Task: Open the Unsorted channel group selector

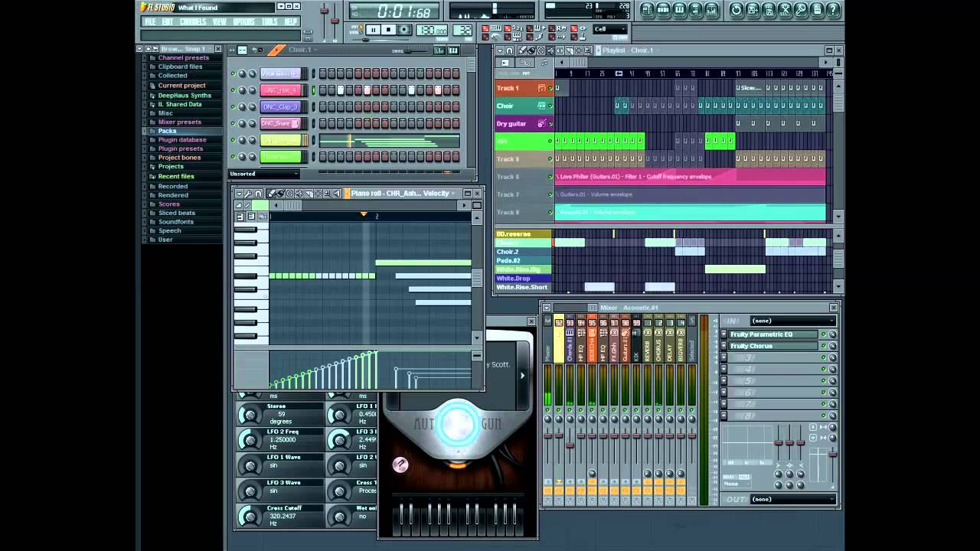Action: 264,174
